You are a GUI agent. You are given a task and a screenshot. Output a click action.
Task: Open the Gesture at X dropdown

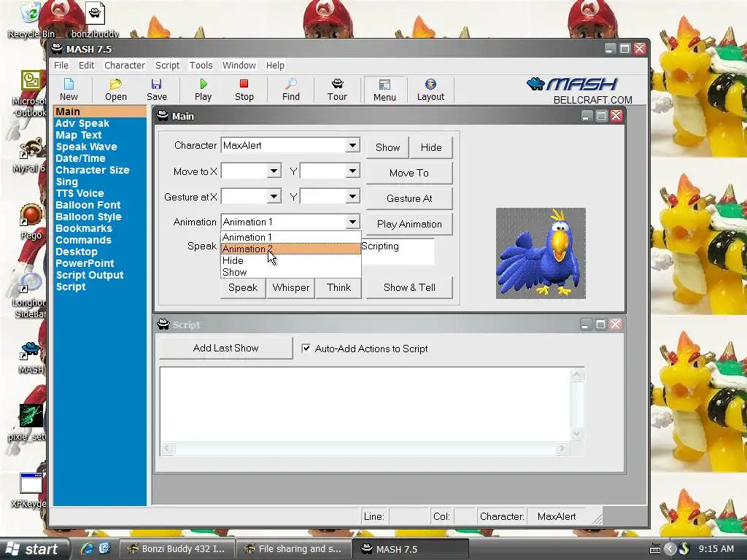(274, 197)
